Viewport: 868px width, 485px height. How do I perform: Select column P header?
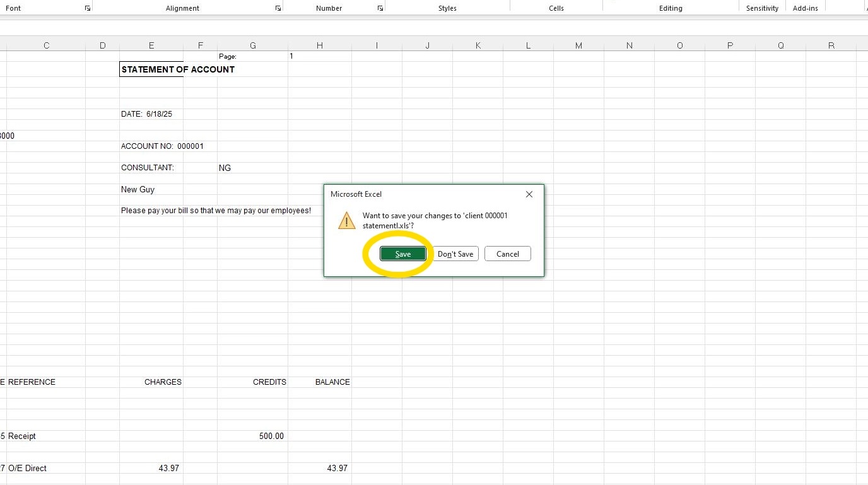(730, 45)
